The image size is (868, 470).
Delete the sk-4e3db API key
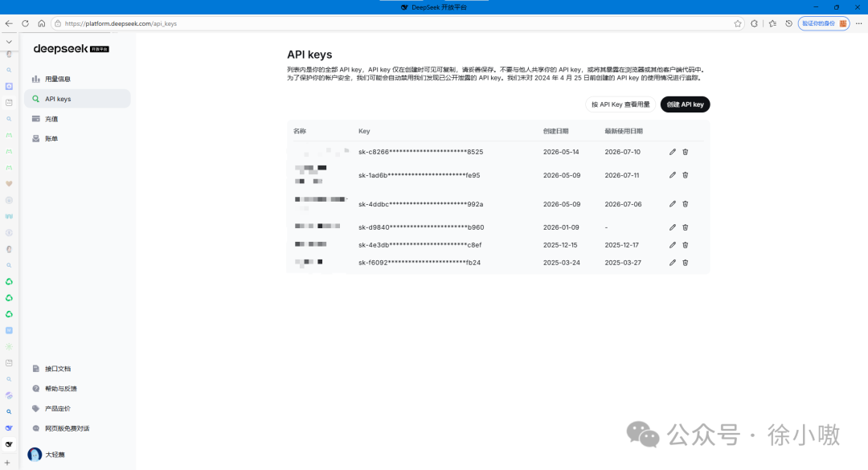(686, 245)
